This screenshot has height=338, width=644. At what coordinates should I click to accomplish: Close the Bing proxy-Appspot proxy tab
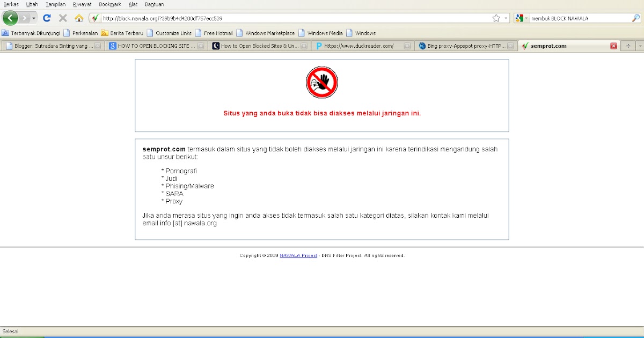(510, 46)
